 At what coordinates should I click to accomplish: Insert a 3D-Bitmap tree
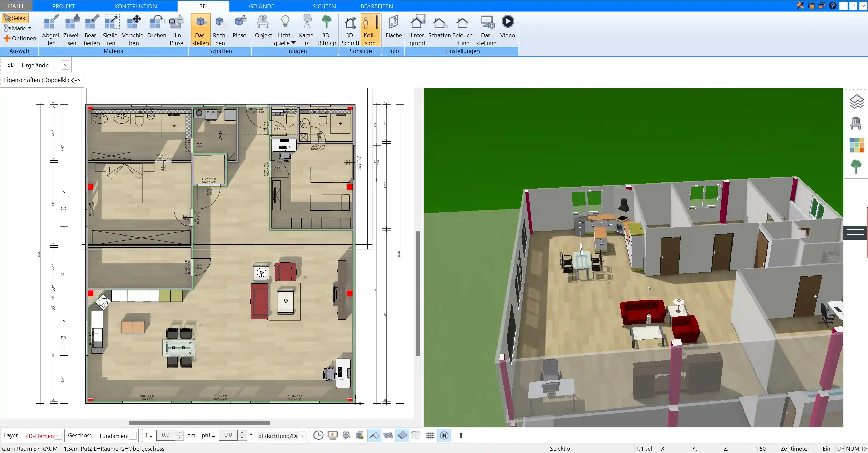click(327, 30)
